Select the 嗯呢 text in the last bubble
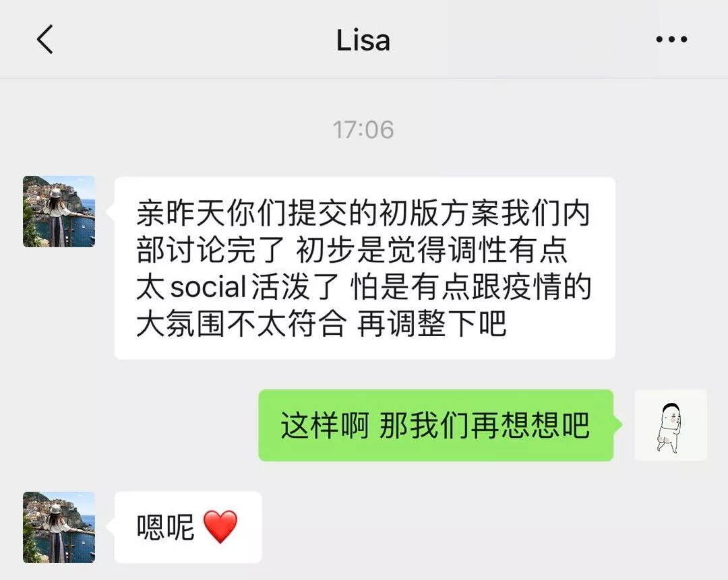The height and width of the screenshot is (580, 728). [165, 527]
